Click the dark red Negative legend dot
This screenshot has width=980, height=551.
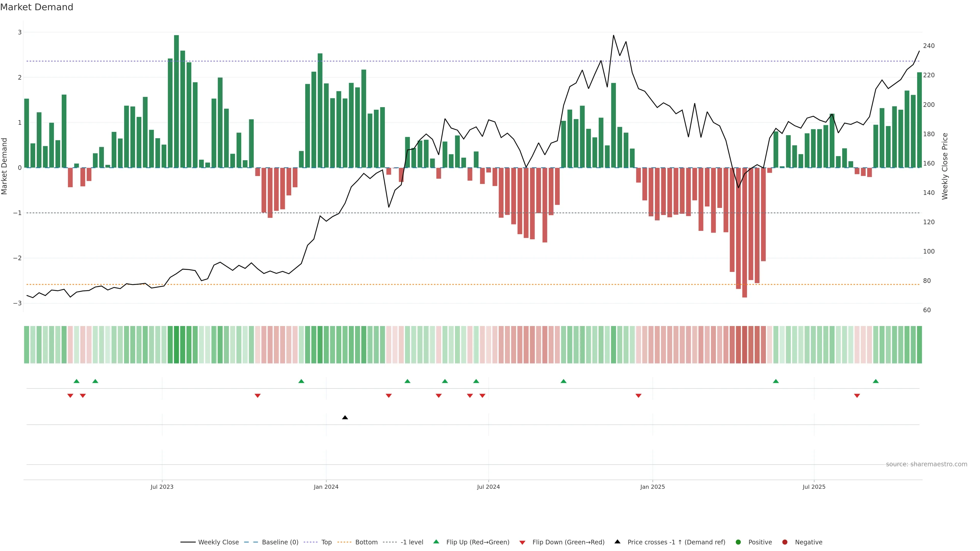785,542
